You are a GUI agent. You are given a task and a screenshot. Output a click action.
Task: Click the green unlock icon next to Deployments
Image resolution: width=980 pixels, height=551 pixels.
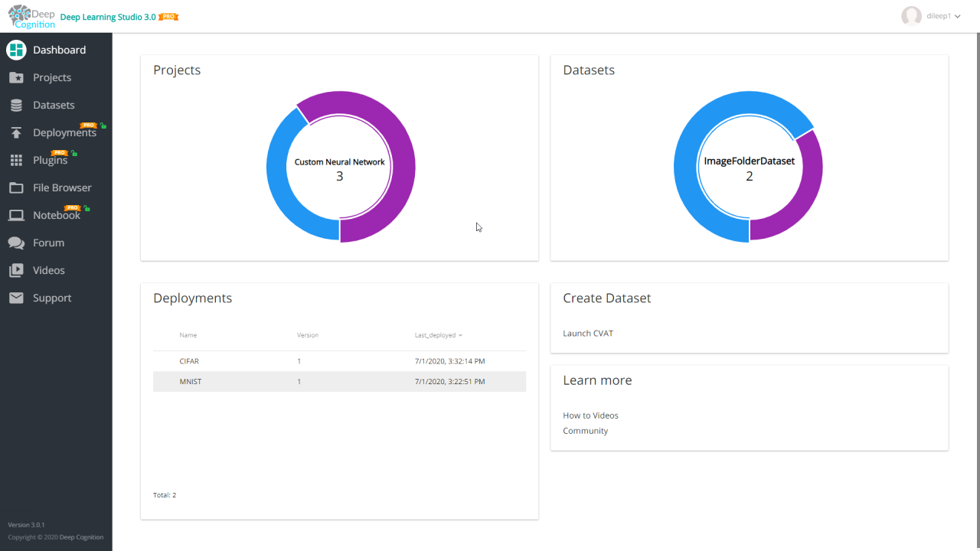pyautogui.click(x=103, y=126)
